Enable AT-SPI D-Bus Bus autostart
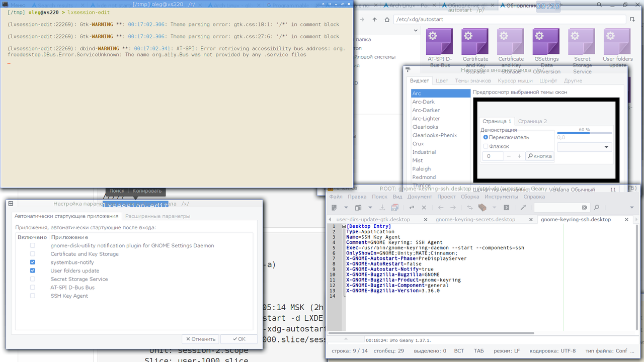This screenshot has width=644, height=362. click(33, 287)
